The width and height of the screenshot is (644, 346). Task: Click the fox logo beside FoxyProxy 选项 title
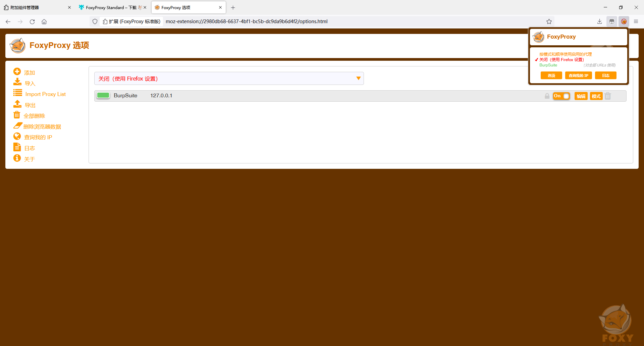pyautogui.click(x=17, y=46)
